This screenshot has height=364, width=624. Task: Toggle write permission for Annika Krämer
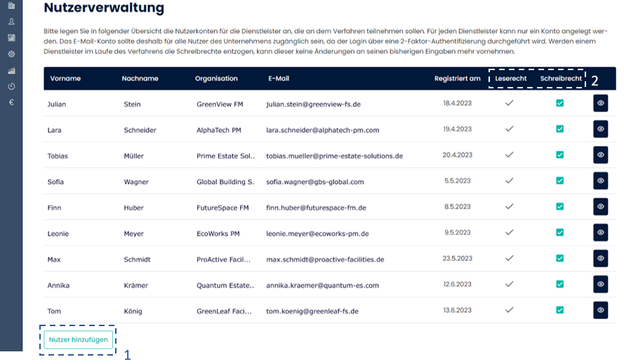pos(559,284)
